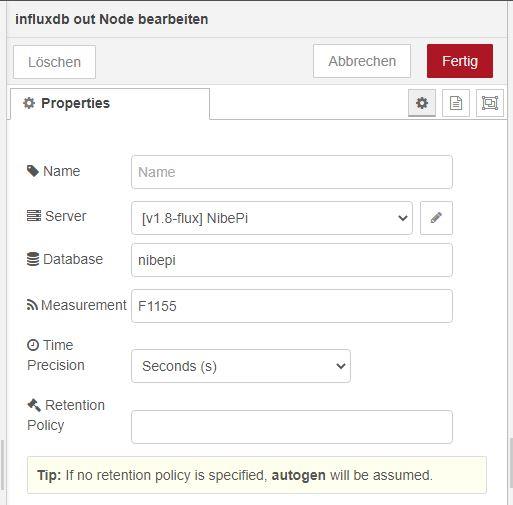513x505 pixels.
Task: Edit server config with pencil icon
Action: coord(436,218)
